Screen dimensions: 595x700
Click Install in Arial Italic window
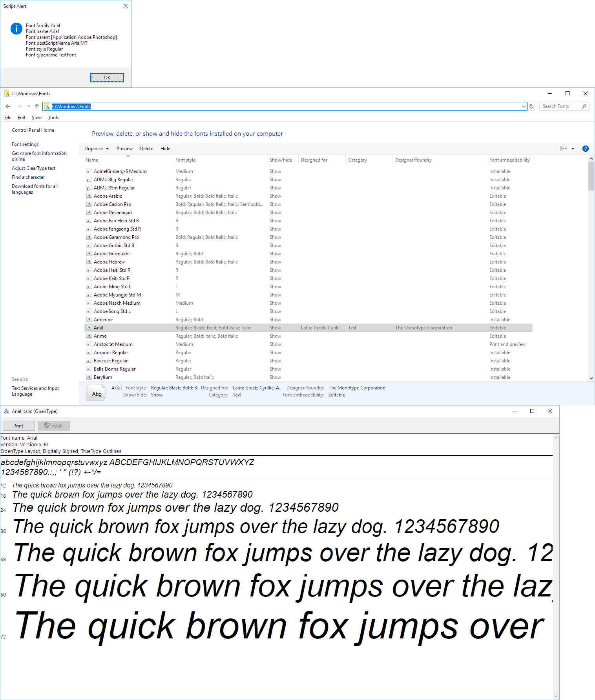[x=54, y=425]
